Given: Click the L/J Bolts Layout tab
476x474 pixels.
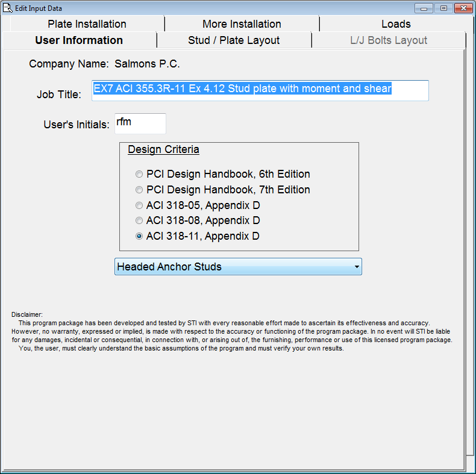Looking at the screenshot, I should 389,40.
